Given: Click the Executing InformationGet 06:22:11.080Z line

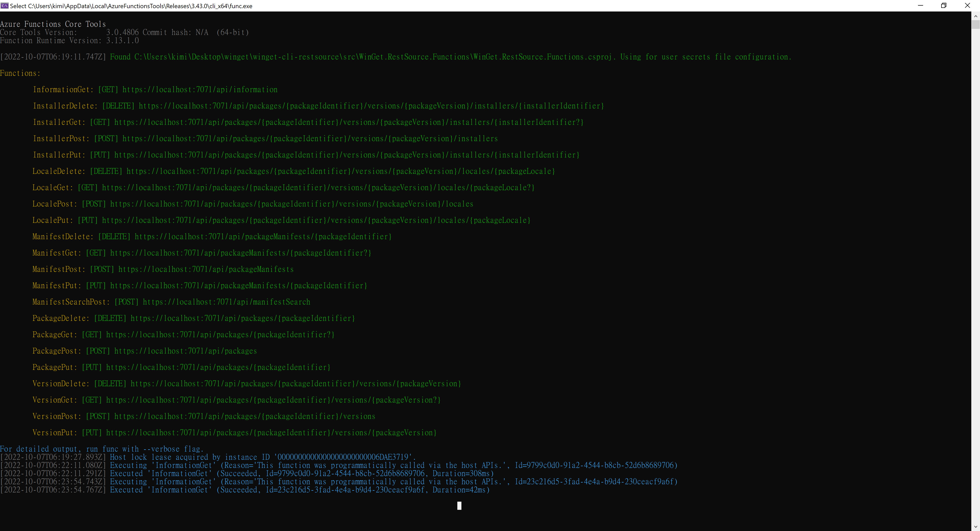Looking at the screenshot, I should [x=339, y=466].
